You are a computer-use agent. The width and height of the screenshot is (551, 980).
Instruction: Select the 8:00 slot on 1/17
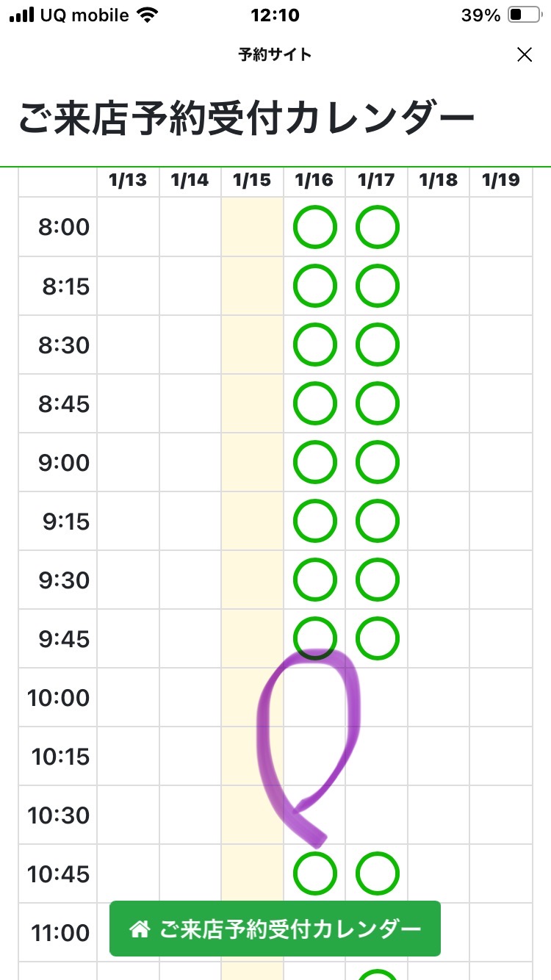click(x=378, y=227)
